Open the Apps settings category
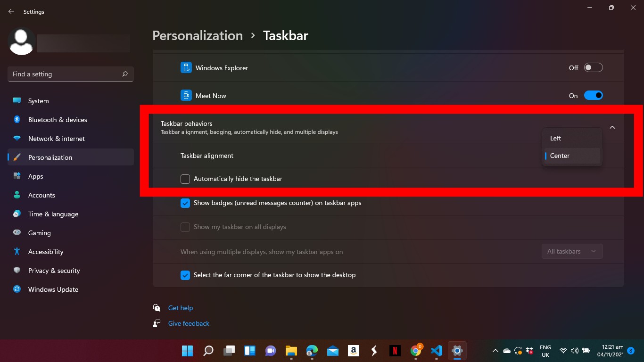 coord(71,176)
